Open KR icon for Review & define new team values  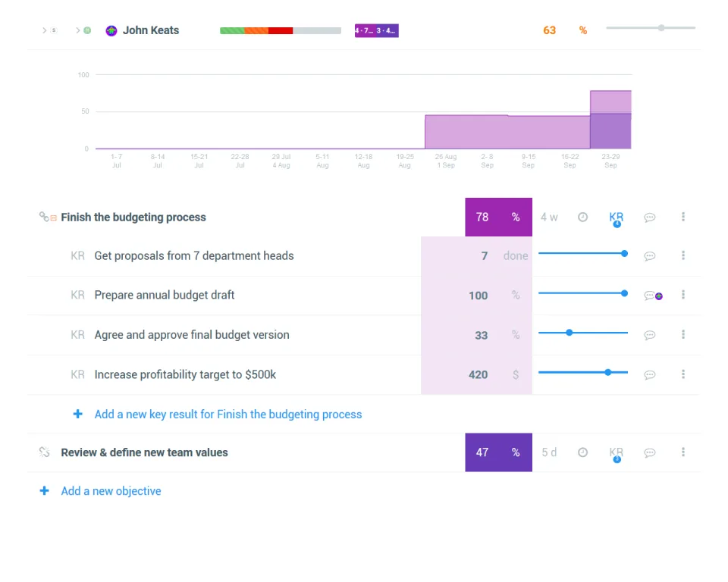[x=616, y=453]
